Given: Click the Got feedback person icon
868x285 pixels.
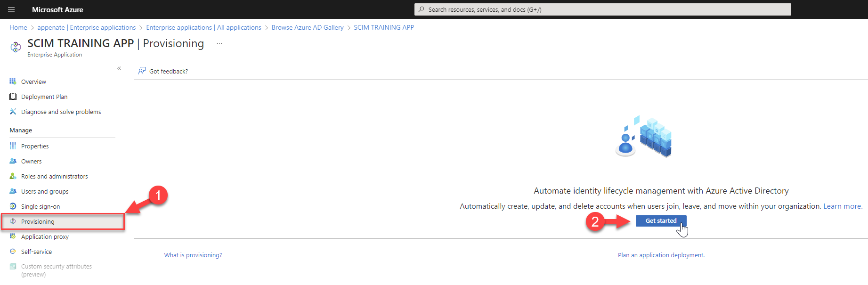Looking at the screenshot, I should coord(141,71).
